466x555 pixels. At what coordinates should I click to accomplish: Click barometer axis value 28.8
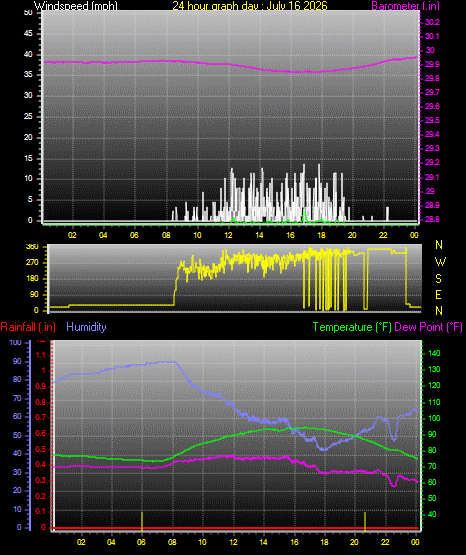[432, 219]
